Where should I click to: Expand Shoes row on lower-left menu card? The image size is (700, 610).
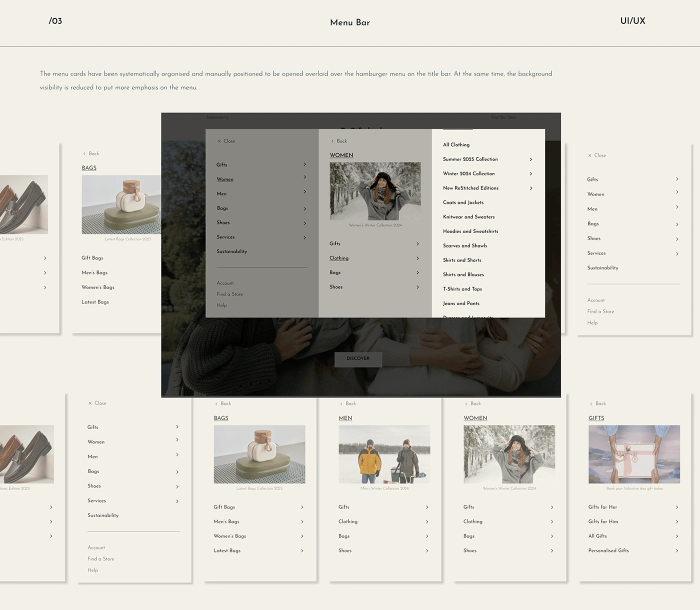click(177, 487)
